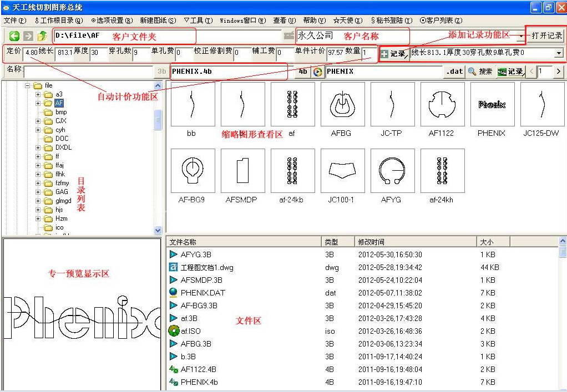Open the 选项设置 menu
The height and width of the screenshot is (392, 567).
pos(112,20)
